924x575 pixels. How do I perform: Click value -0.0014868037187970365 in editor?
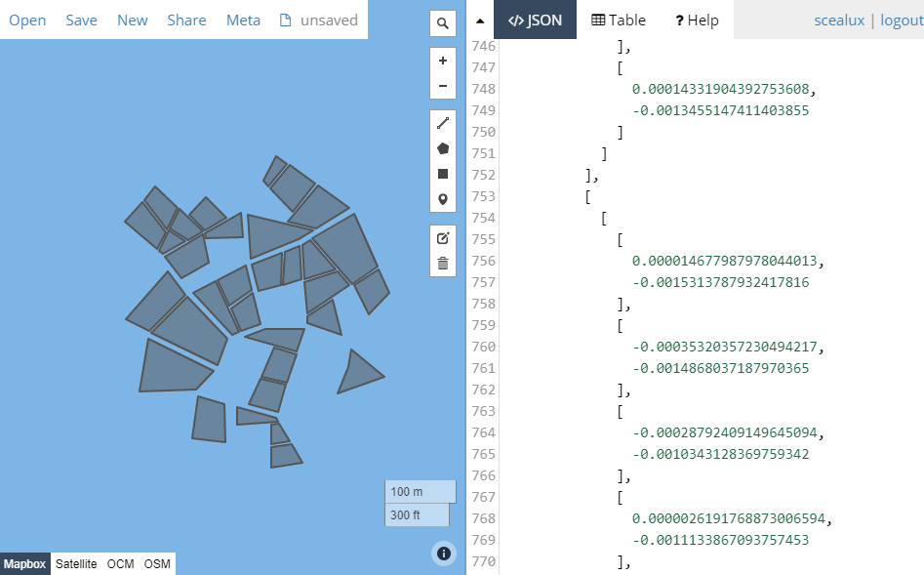tap(721, 368)
